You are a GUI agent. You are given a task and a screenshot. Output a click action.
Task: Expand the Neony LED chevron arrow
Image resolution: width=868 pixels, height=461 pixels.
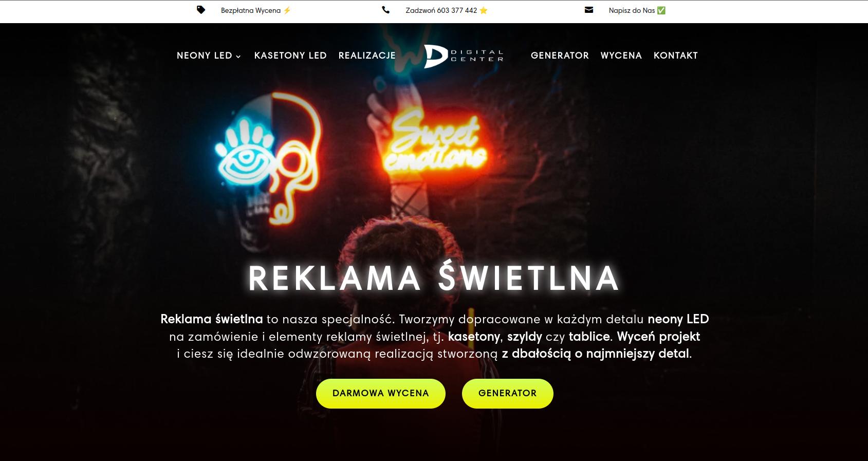point(238,57)
